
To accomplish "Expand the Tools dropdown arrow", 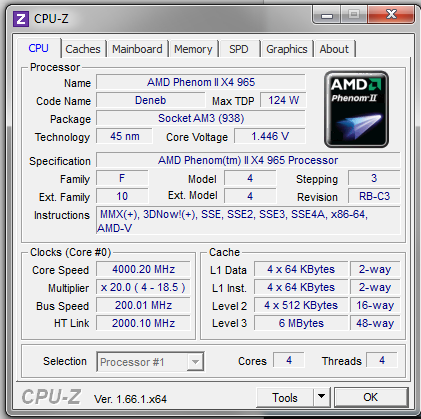I will (x=321, y=397).
